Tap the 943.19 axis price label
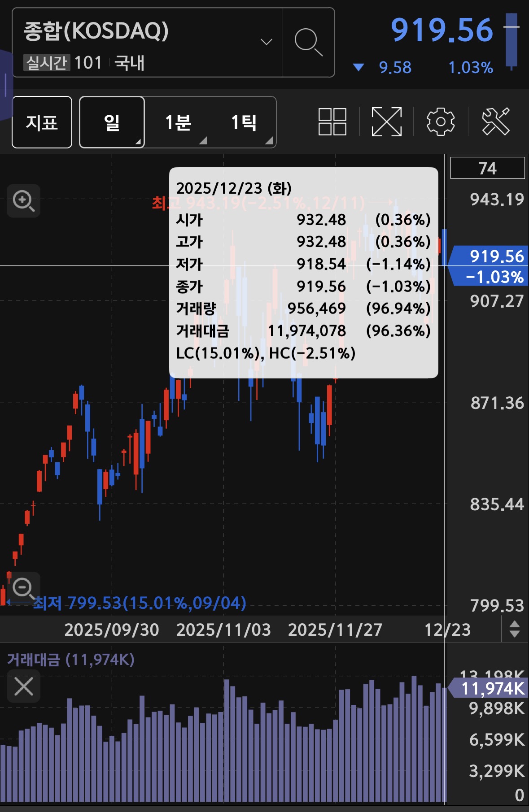The height and width of the screenshot is (812, 529). pos(497,199)
